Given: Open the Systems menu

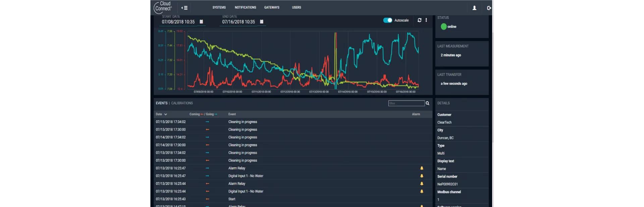Looking at the screenshot, I should [x=219, y=7].
